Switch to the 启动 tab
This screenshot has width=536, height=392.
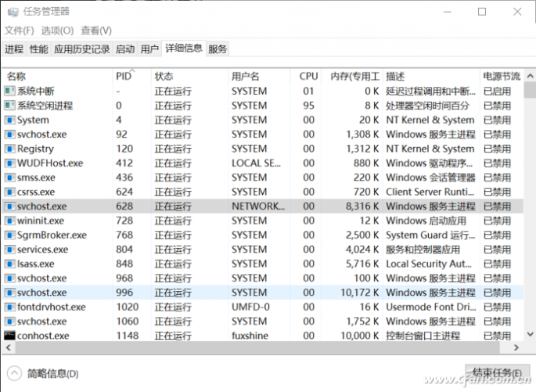[x=125, y=49]
